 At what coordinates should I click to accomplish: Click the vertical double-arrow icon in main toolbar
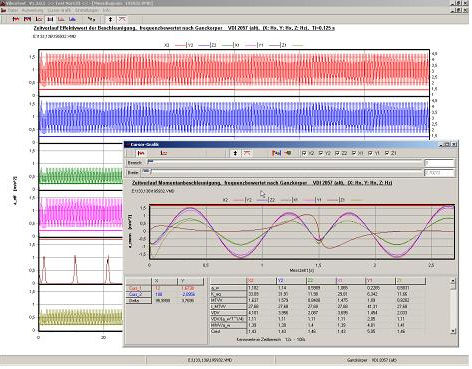point(111,19)
